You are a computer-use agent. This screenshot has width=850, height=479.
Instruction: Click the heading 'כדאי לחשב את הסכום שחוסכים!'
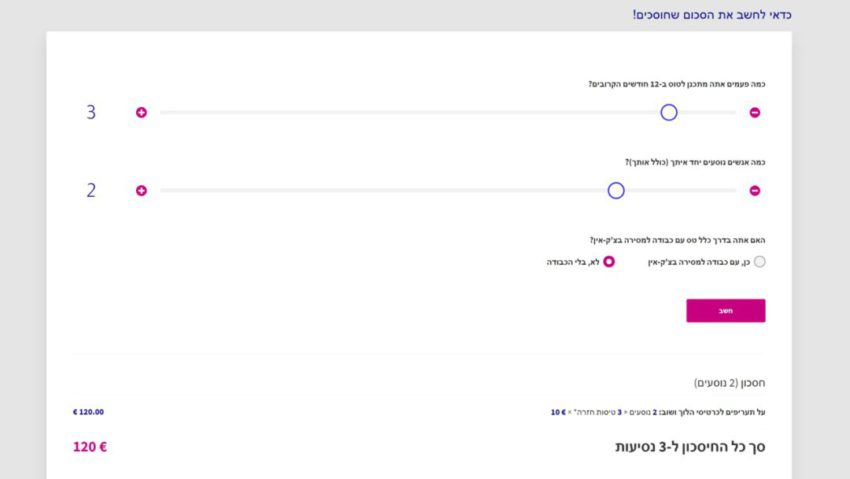[x=712, y=15]
